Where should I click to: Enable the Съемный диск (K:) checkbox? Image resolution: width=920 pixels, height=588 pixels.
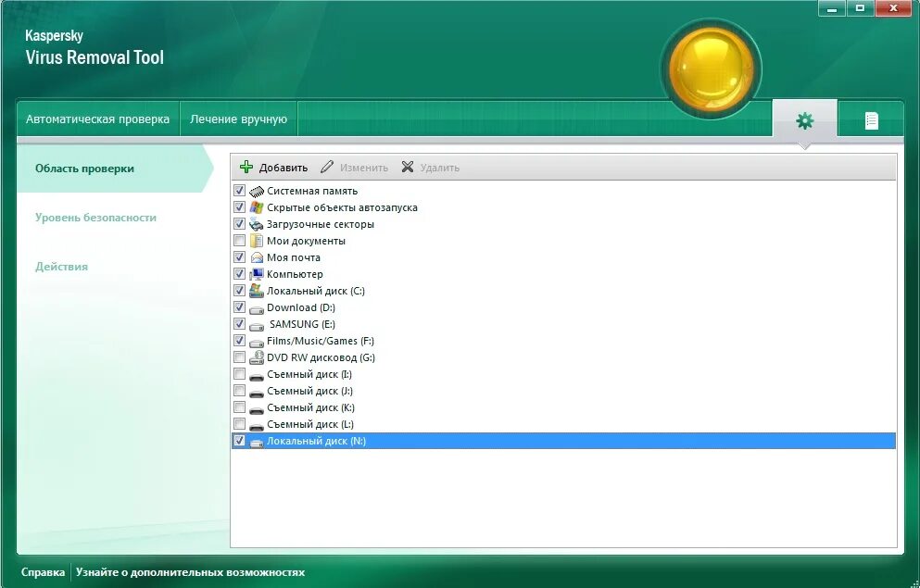pyautogui.click(x=239, y=407)
